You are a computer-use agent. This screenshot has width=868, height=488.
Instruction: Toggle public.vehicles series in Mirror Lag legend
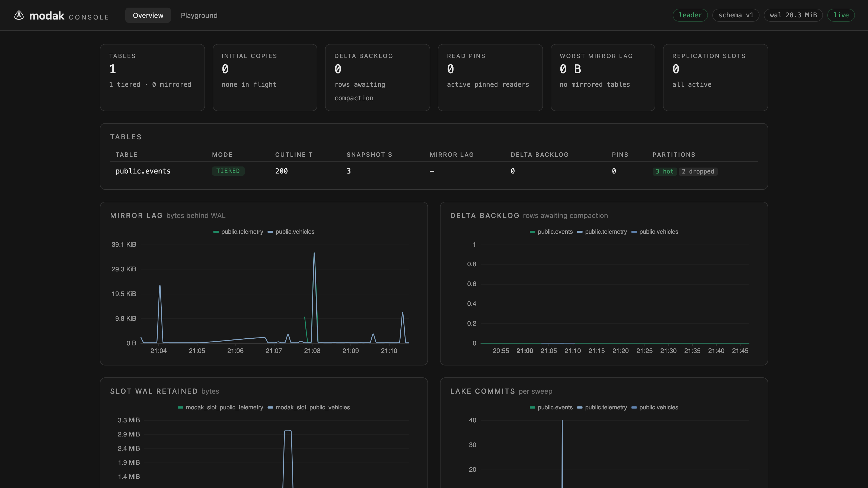pyautogui.click(x=291, y=232)
